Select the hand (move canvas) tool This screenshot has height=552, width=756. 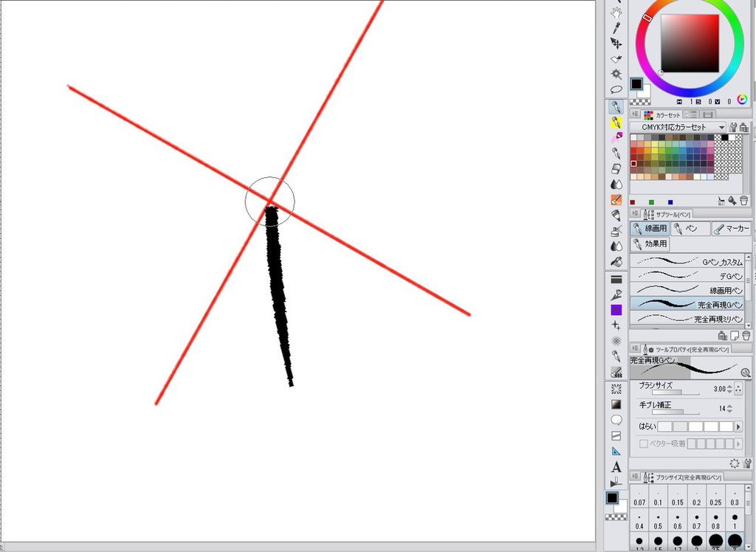tap(616, 11)
